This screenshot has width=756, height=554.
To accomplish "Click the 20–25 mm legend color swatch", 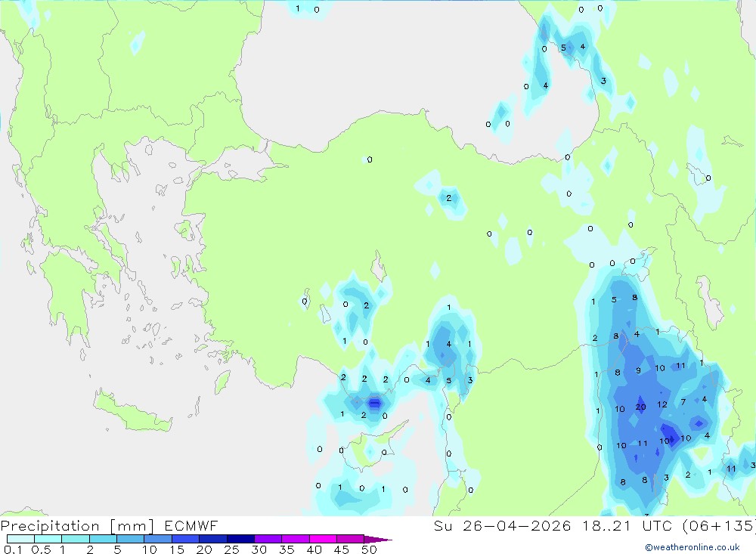I will pyautogui.click(x=213, y=539).
